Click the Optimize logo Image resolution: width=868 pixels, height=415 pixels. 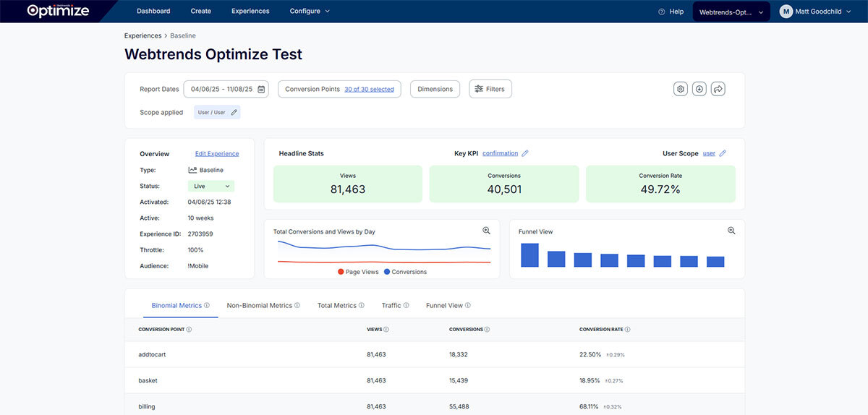click(58, 10)
